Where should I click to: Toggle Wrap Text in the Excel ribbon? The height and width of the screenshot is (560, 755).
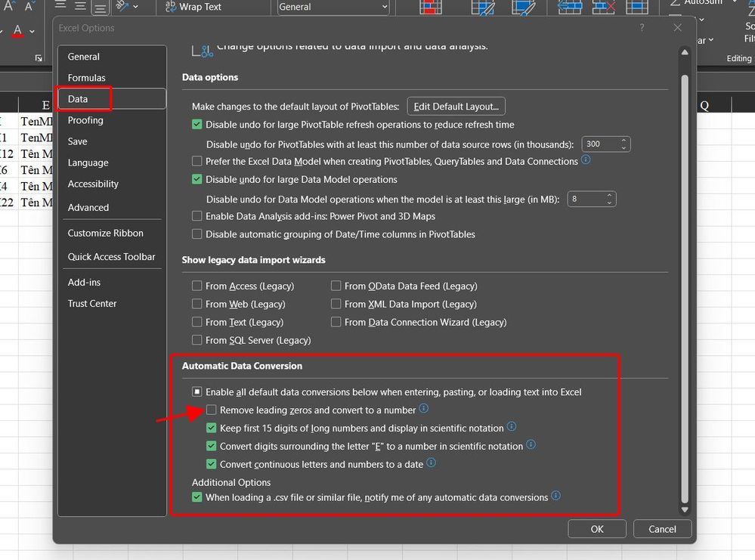[x=193, y=7]
